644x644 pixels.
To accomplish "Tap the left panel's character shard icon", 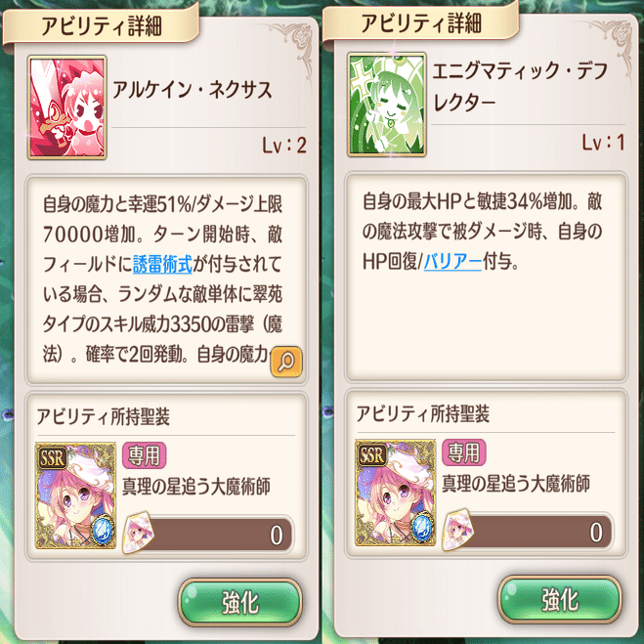I will pyautogui.click(x=139, y=534).
